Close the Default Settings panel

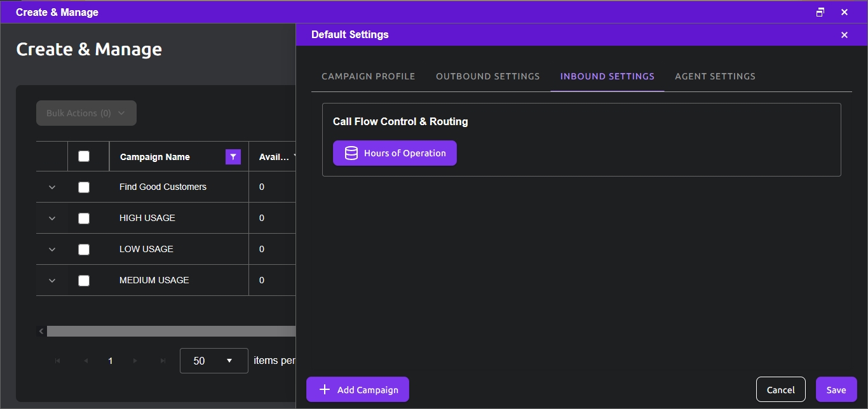pos(844,35)
